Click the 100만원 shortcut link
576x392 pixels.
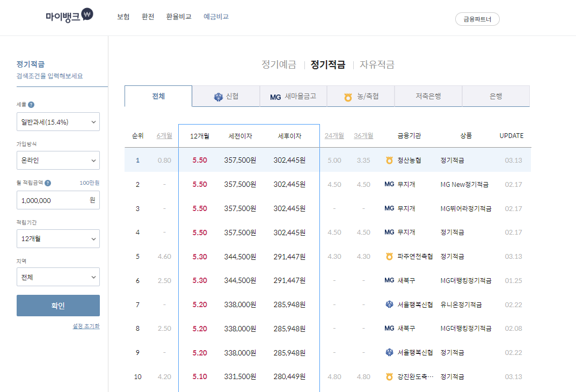pos(89,183)
